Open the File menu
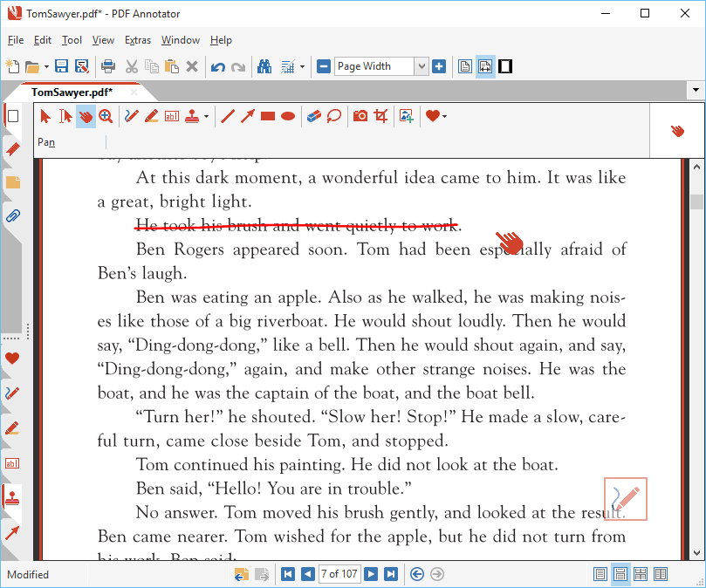The image size is (706, 588). point(16,40)
